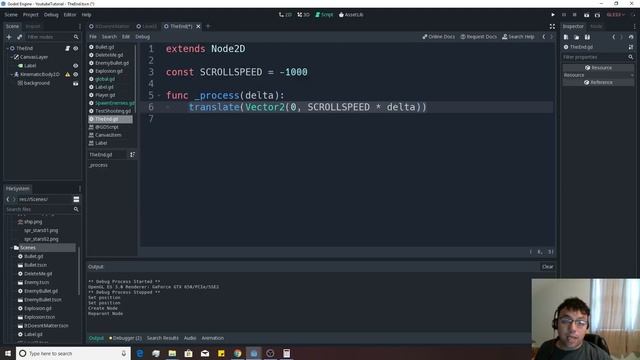Open Project menu

(x=31, y=15)
